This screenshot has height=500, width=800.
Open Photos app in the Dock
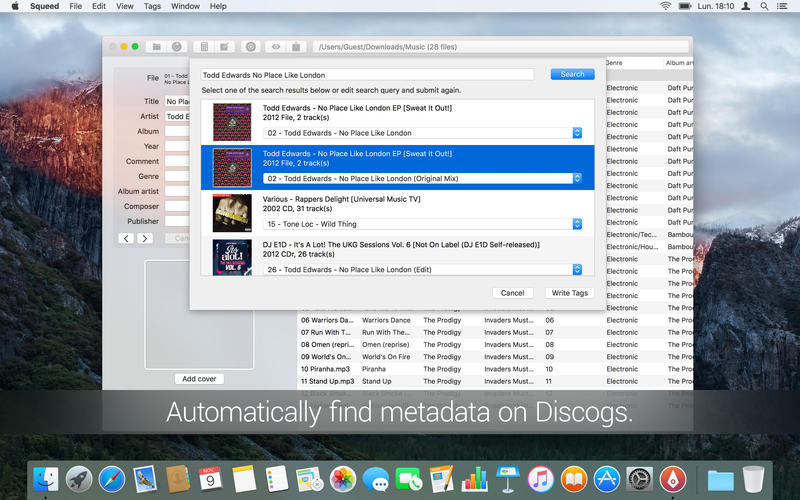(x=343, y=480)
